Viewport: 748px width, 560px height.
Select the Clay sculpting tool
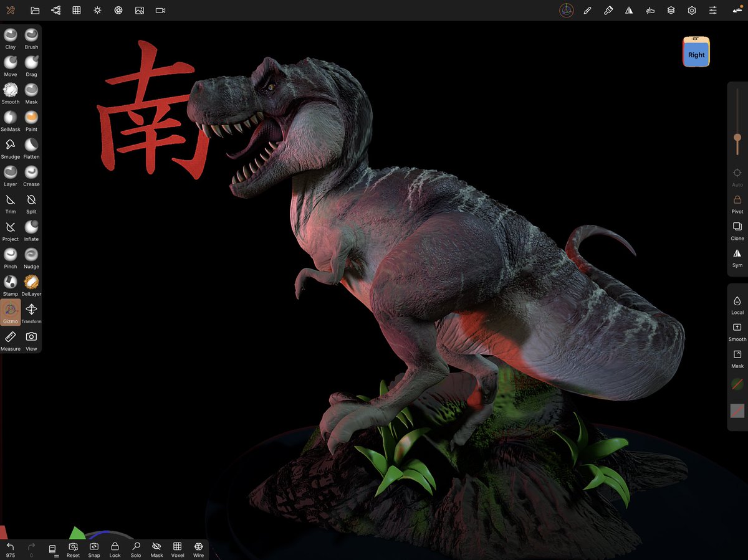coord(11,38)
